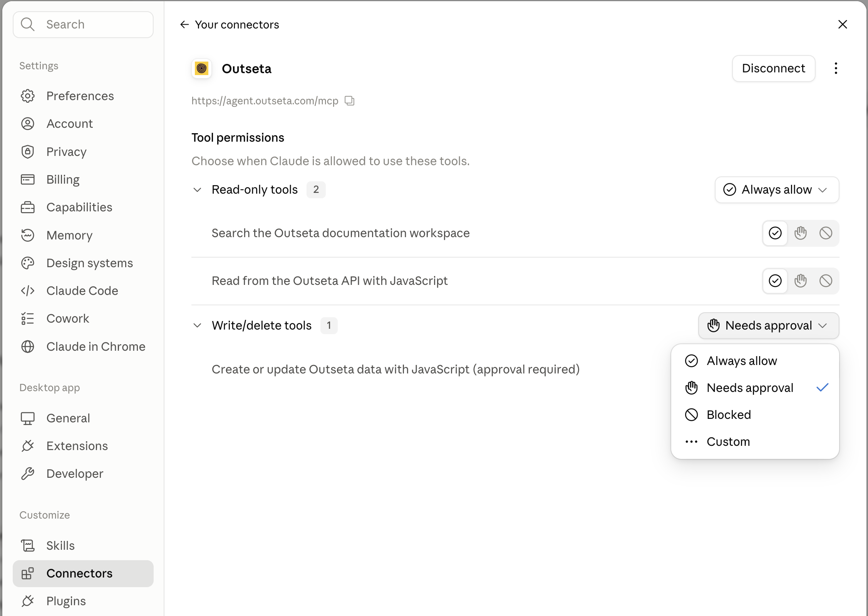Open General desktop app settings
This screenshot has width=868, height=616.
tap(83, 418)
